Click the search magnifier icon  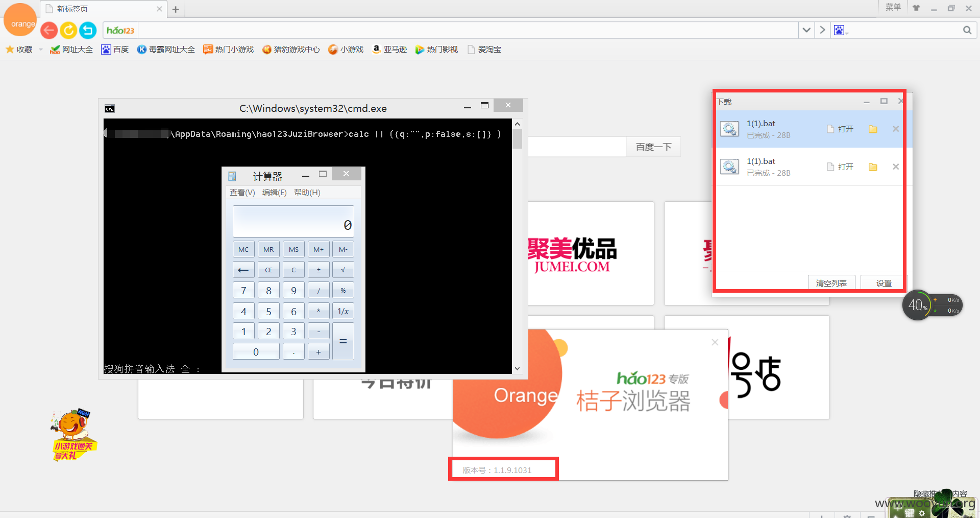[x=967, y=30]
